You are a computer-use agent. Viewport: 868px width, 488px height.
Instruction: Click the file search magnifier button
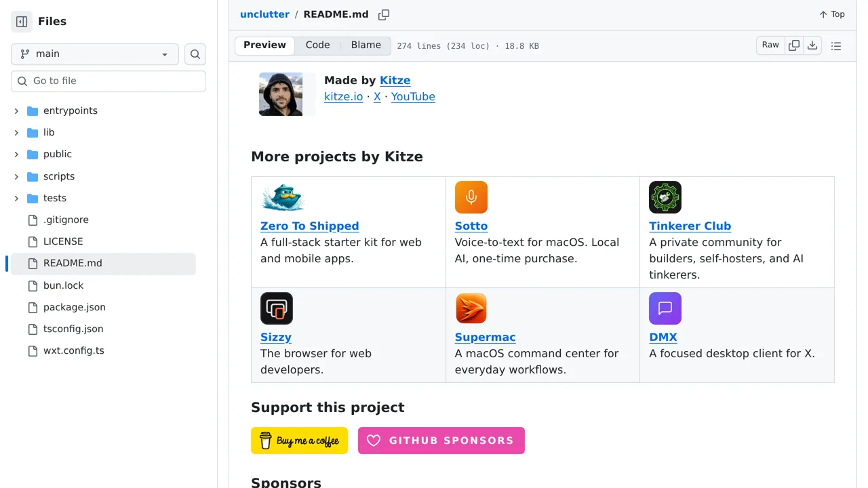pos(195,54)
